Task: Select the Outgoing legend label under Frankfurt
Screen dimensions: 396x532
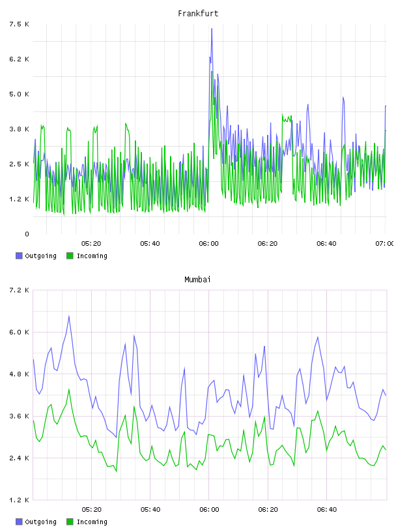Action: click(x=40, y=256)
